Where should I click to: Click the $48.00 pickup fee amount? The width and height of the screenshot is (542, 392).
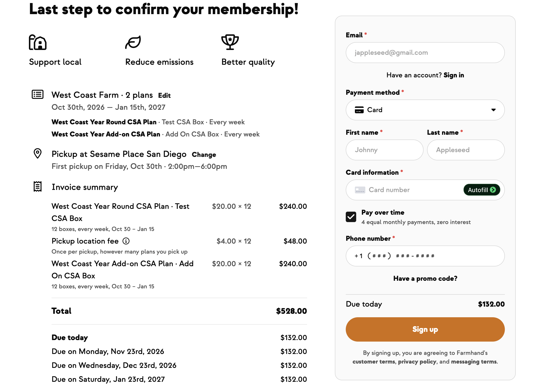295,241
